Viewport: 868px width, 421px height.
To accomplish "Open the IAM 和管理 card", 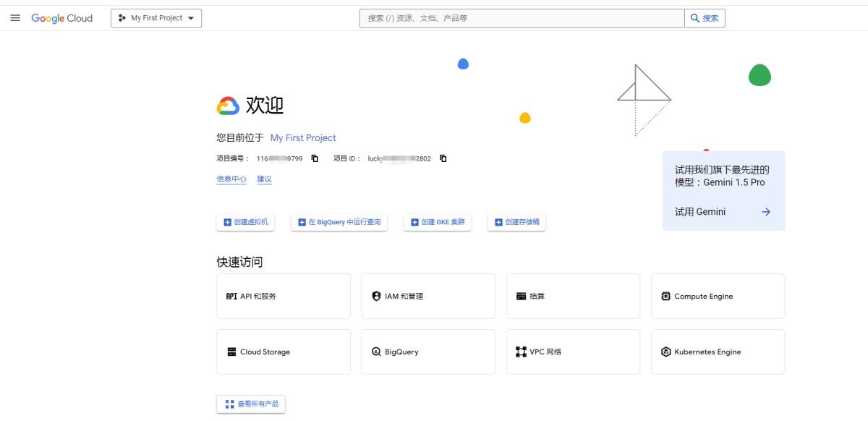I will 428,296.
